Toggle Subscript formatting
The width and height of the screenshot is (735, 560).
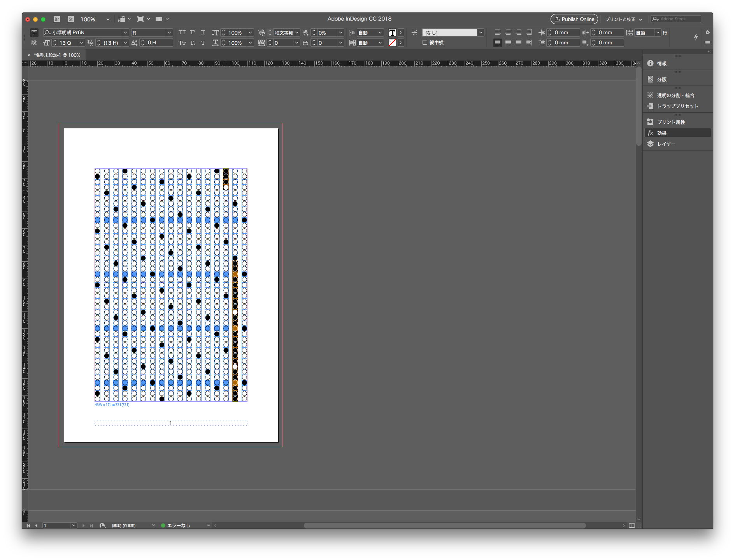click(192, 43)
